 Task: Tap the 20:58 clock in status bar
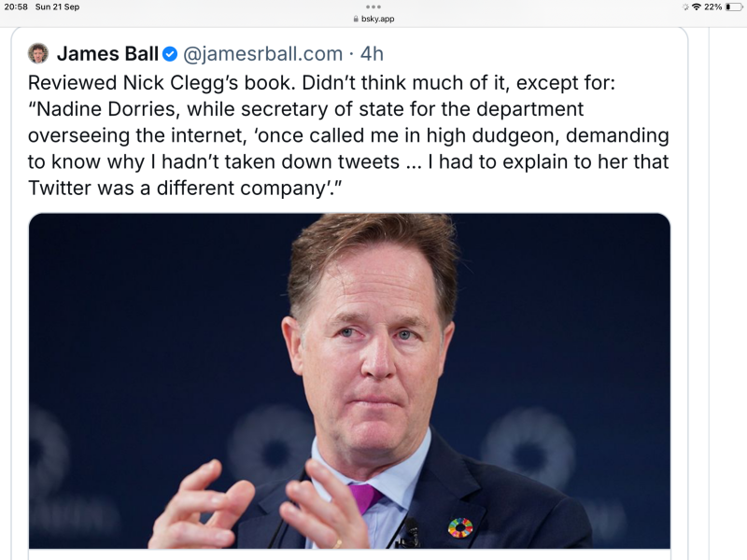16,7
